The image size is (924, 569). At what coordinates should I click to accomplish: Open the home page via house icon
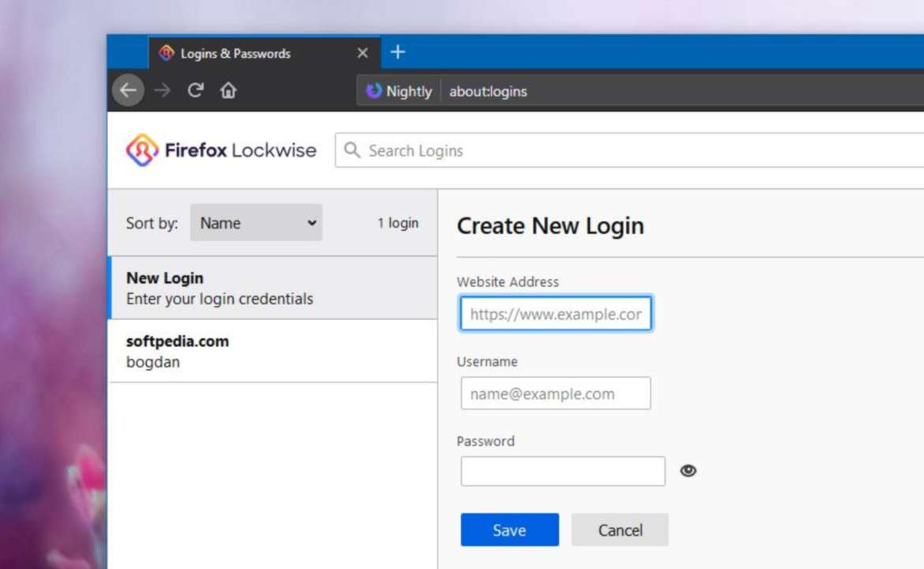click(228, 90)
